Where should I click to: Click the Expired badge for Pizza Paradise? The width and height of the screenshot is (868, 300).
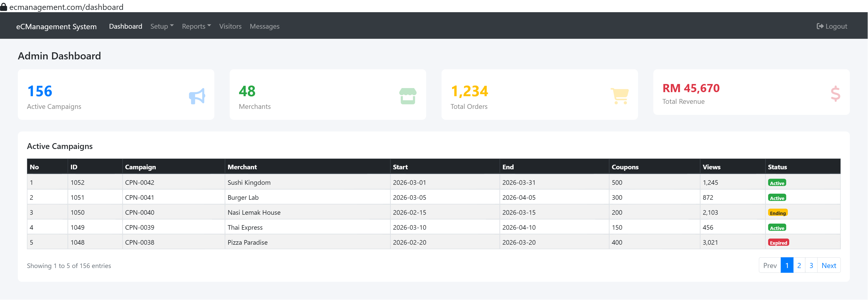[778, 242]
